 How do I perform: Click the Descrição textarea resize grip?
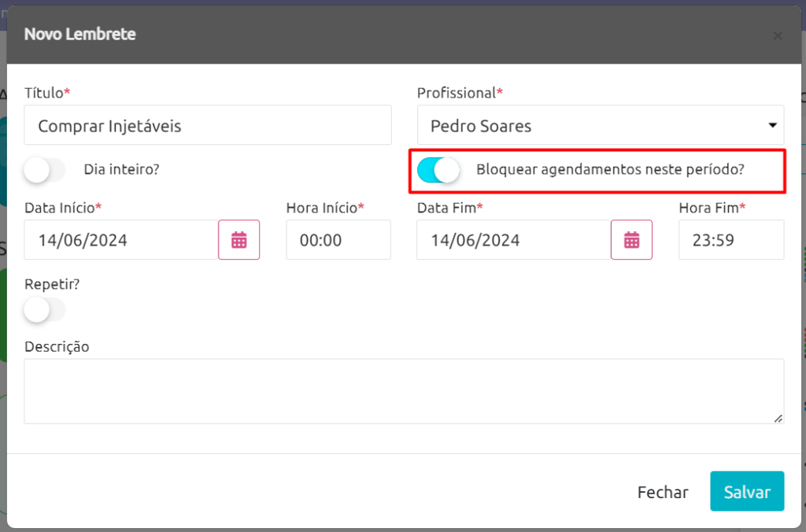point(778,419)
